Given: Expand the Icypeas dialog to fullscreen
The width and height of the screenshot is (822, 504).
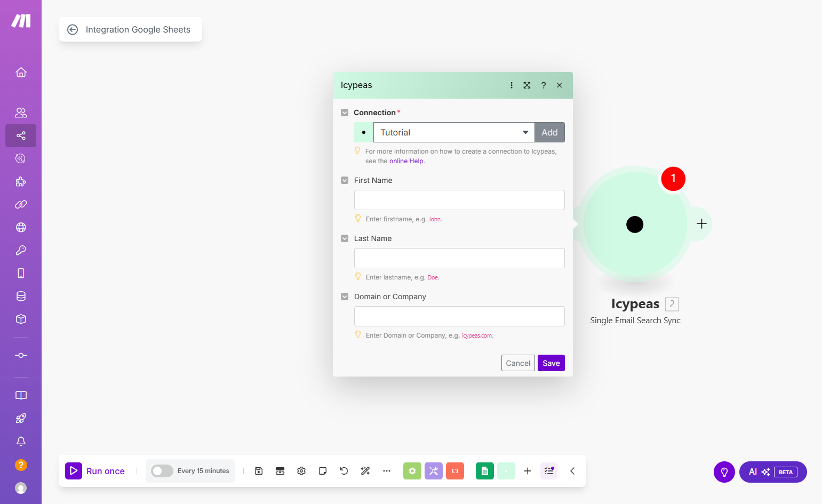Looking at the screenshot, I should coord(527,85).
